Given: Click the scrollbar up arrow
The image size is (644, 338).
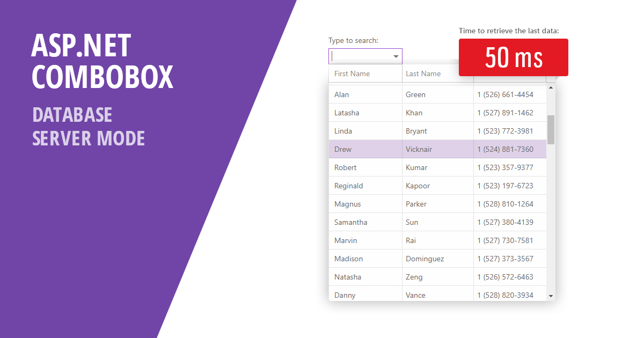Looking at the screenshot, I should point(552,87).
